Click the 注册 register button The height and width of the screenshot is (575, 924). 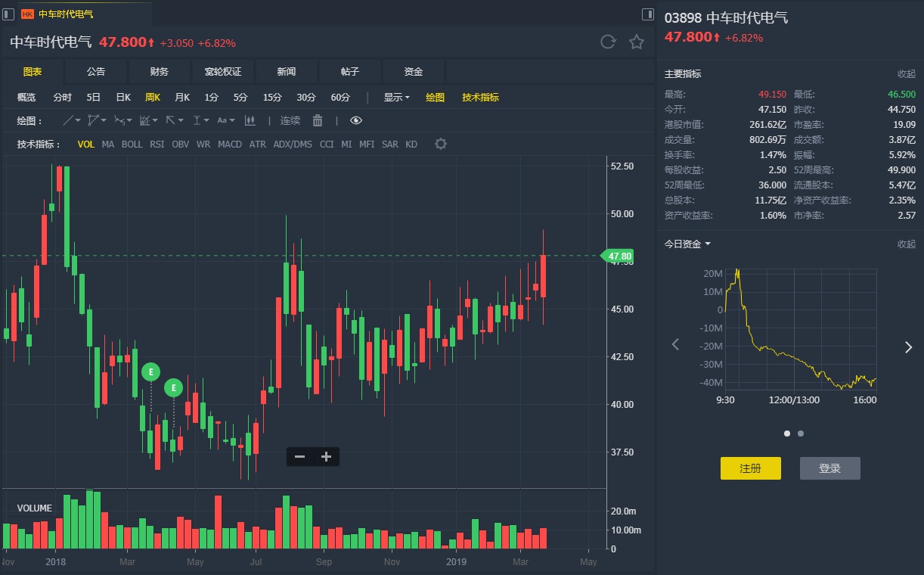750,468
